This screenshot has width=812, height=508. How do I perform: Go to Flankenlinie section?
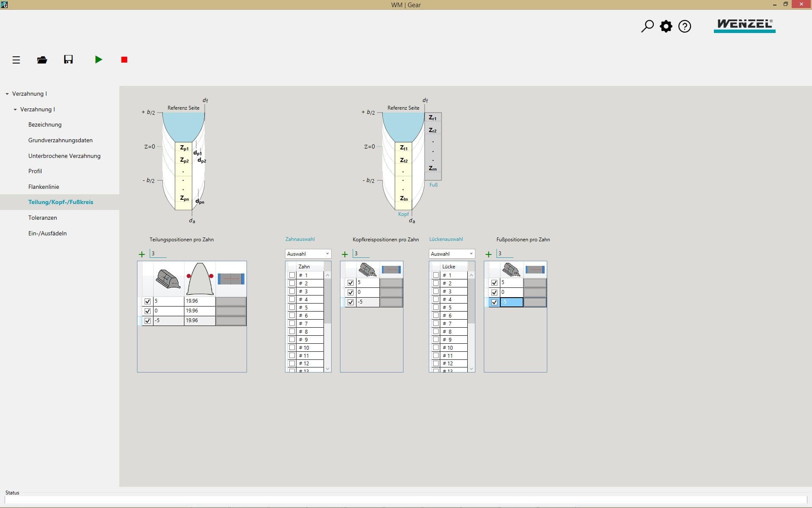coord(44,187)
